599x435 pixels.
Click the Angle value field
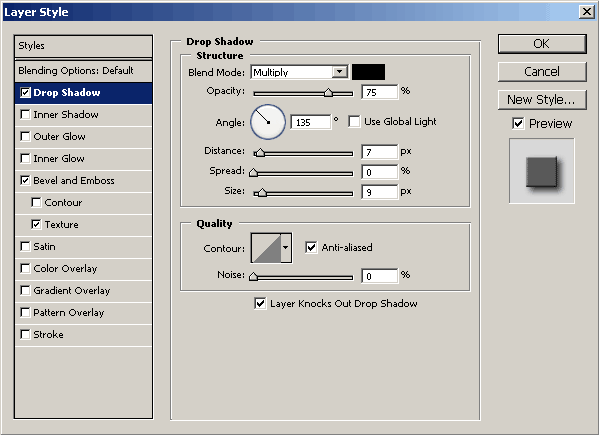310,122
